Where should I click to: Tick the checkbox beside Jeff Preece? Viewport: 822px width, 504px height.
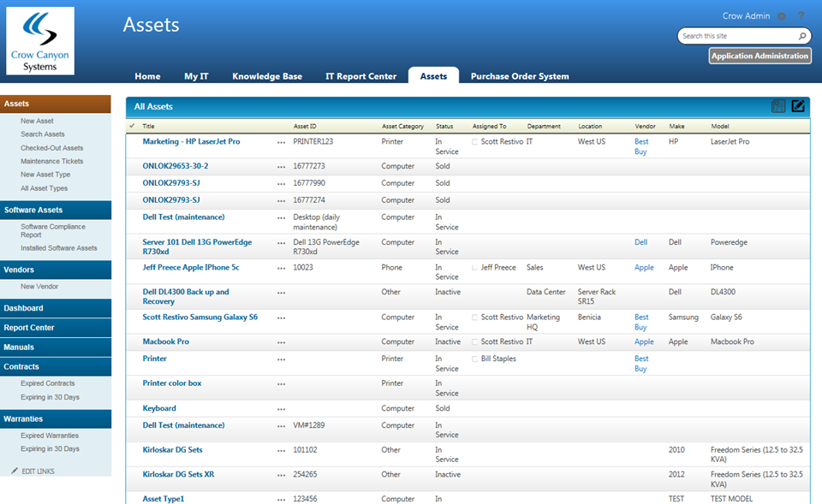click(x=475, y=268)
